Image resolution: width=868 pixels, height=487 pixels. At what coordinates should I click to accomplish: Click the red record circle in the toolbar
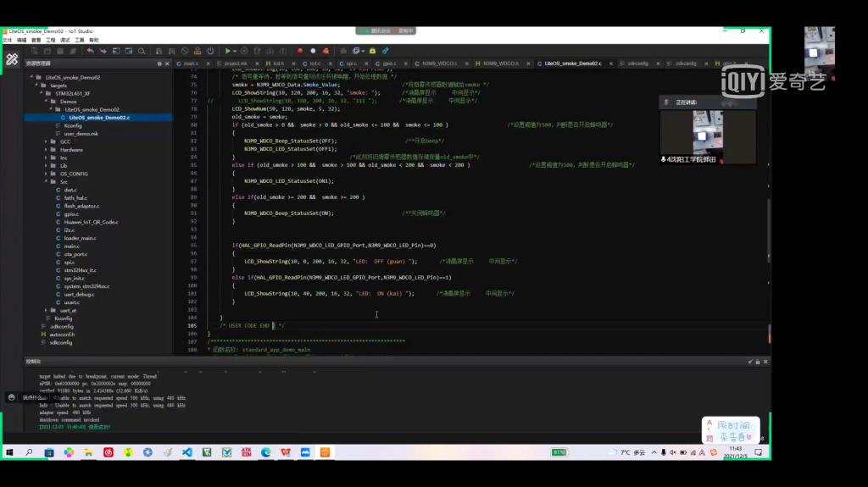coord(300,51)
